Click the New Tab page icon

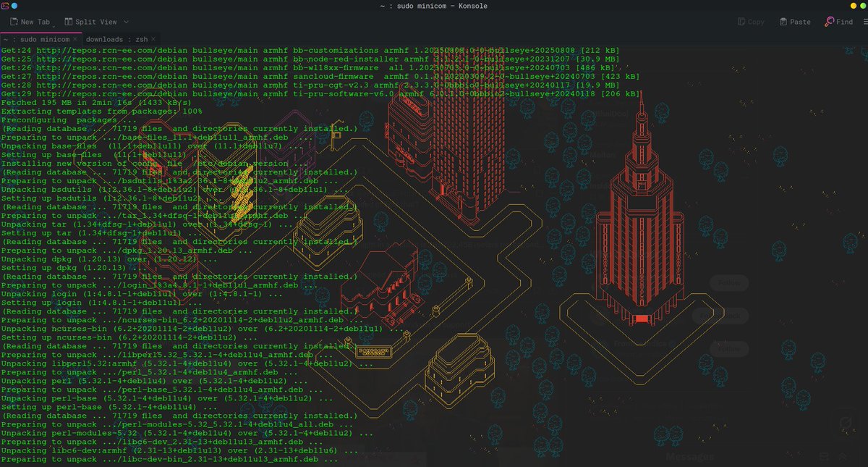pyautogui.click(x=14, y=22)
